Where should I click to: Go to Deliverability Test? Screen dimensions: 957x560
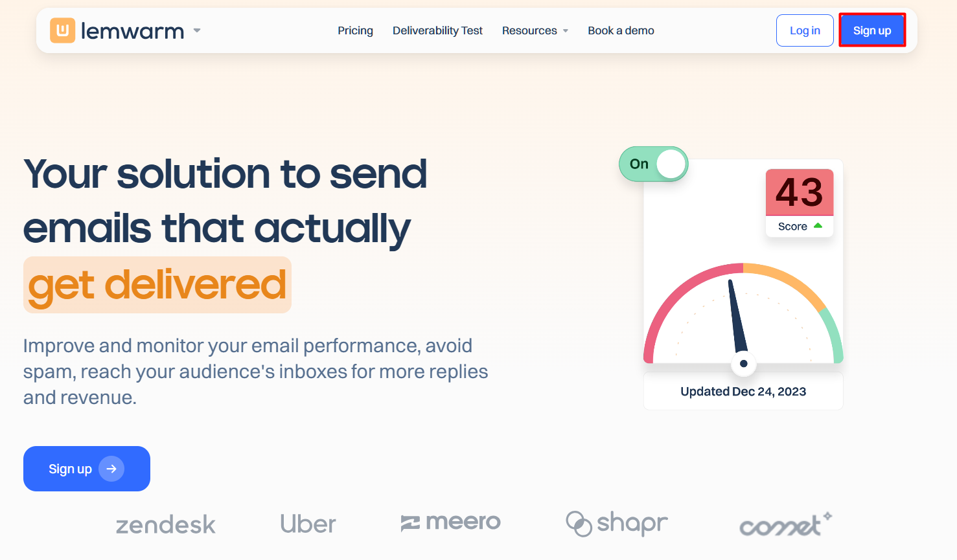pyautogui.click(x=437, y=30)
